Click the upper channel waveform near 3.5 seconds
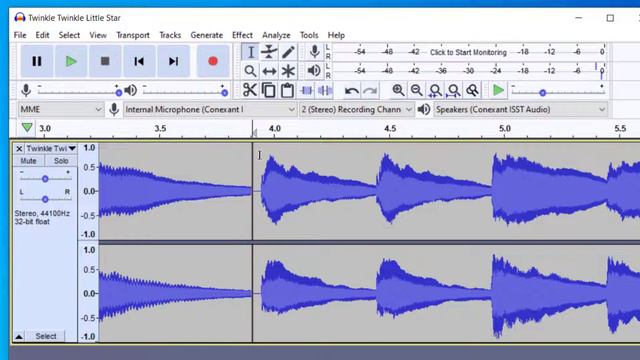This screenshot has width=640, height=360. click(x=160, y=191)
